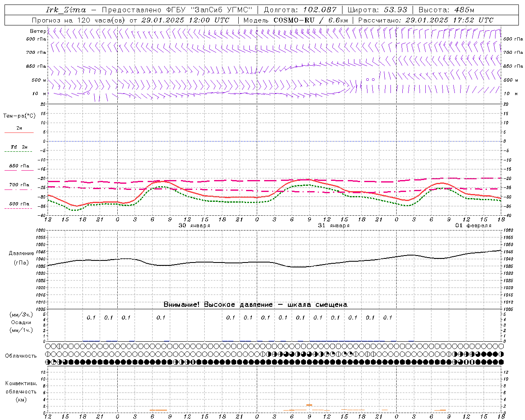Click the "Давление" pressure panel label

[21, 253]
